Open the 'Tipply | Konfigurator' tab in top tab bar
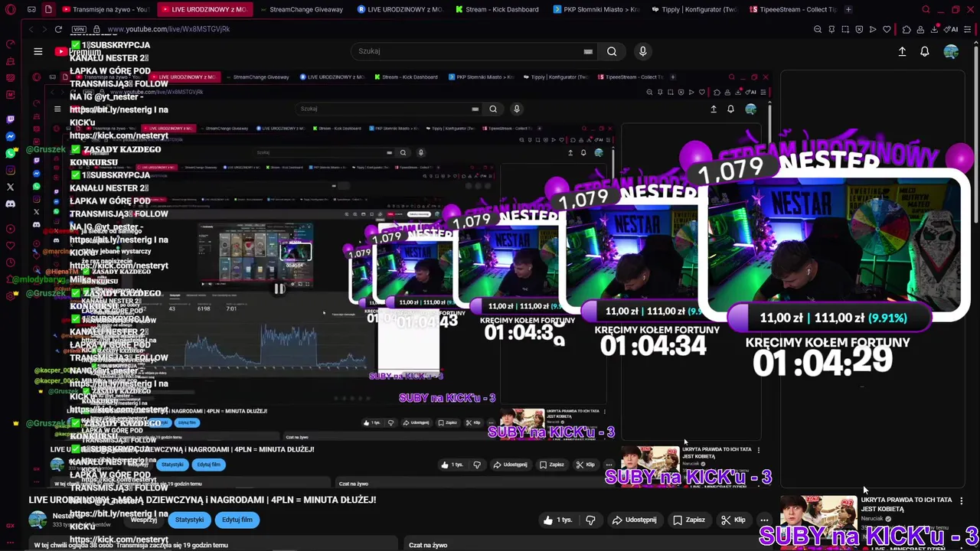980x551 pixels. coord(694,9)
